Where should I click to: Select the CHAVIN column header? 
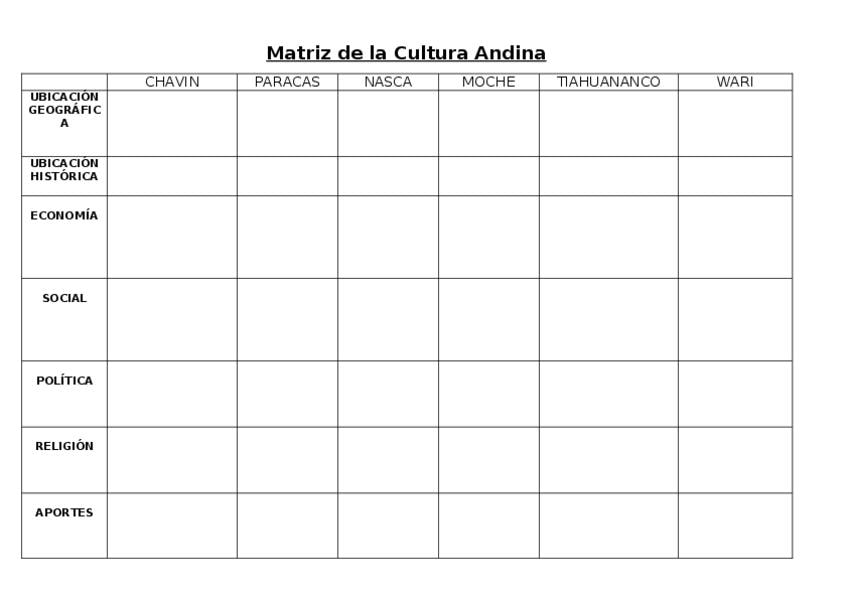(172, 82)
